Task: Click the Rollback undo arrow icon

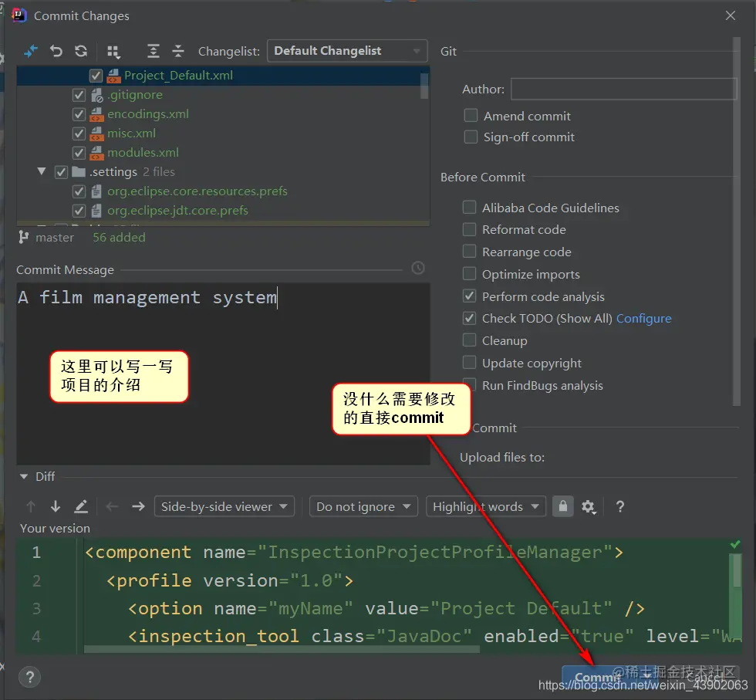Action: tap(56, 51)
